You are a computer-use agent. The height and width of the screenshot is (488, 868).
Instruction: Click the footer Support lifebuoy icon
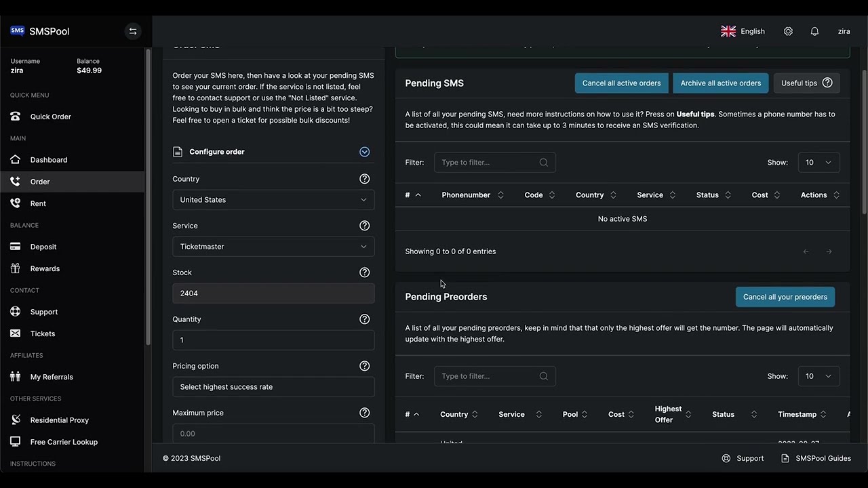pos(726,458)
